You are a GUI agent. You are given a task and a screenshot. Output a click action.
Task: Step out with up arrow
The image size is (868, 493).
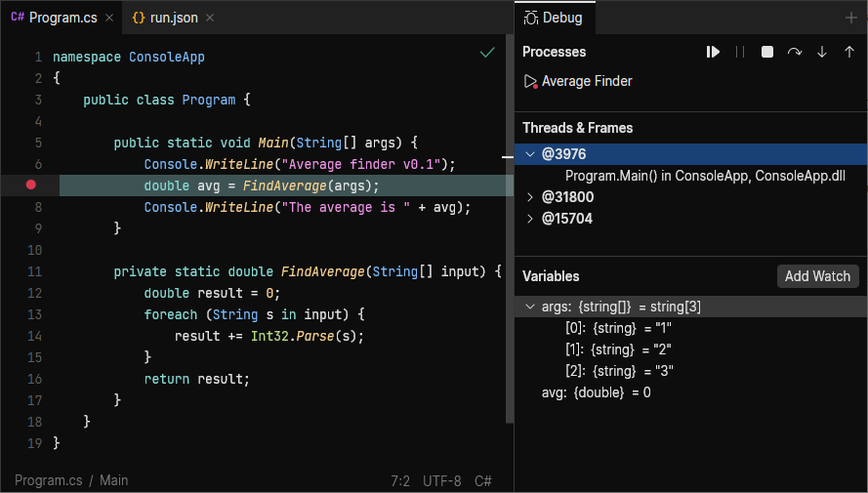[x=848, y=52]
